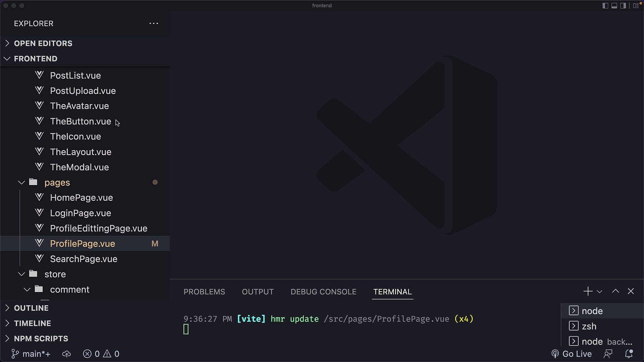Click the Live Share icon near Go Live
The width and height of the screenshot is (644, 362).
click(x=608, y=354)
